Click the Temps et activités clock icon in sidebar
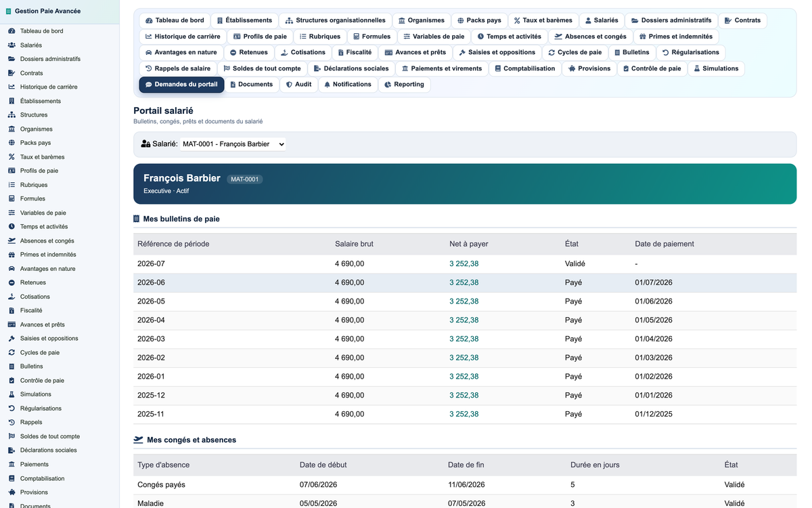Image resolution: width=812 pixels, height=508 pixels. pyautogui.click(x=12, y=227)
